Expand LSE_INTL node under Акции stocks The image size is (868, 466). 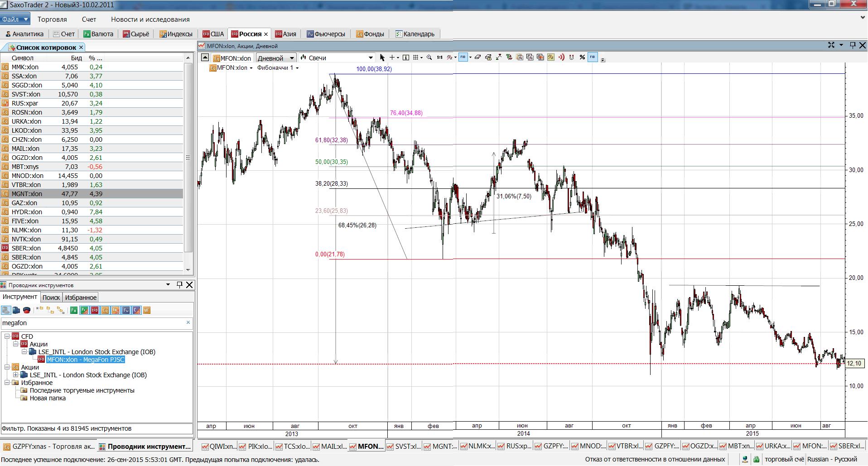[x=16, y=375]
